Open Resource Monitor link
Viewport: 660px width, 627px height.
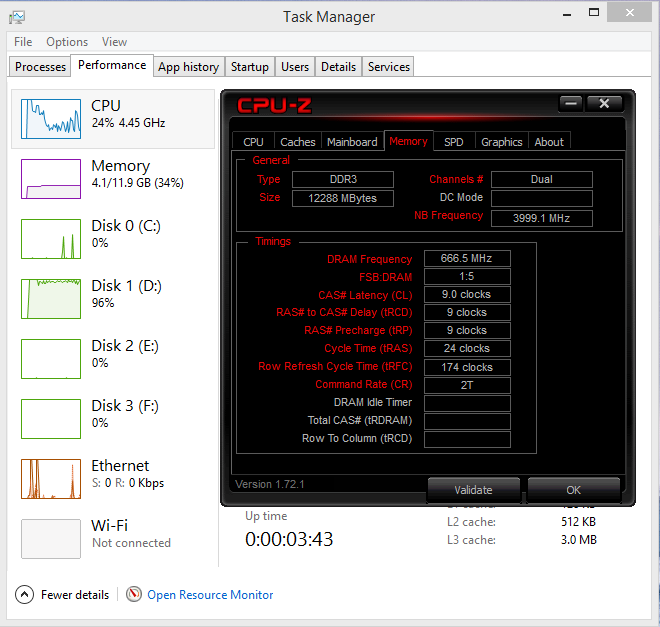[210, 595]
